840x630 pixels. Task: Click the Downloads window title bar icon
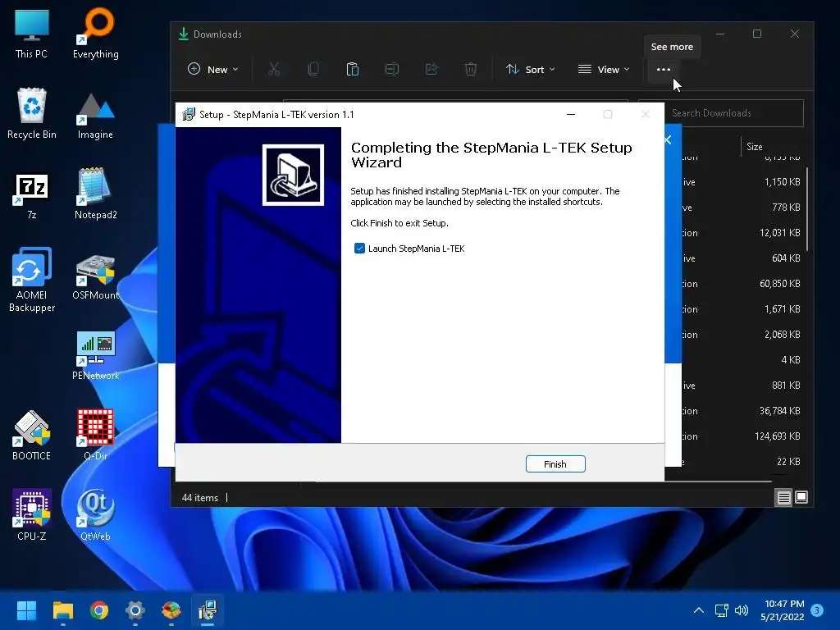tap(184, 34)
